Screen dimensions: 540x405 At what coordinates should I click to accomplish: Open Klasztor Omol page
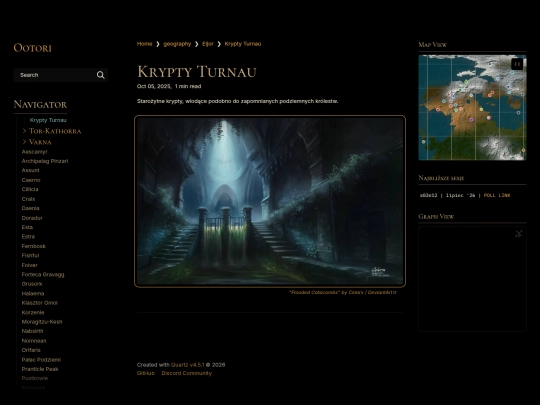coord(39,303)
